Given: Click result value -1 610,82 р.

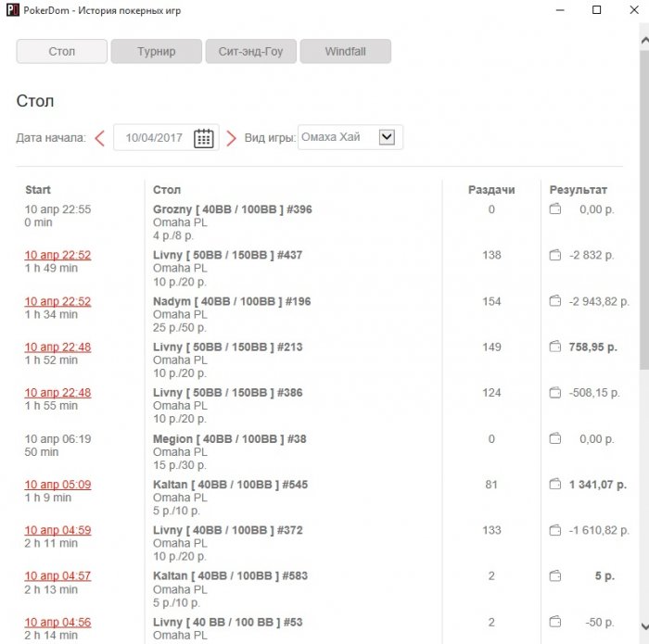Looking at the screenshot, I should [599, 530].
